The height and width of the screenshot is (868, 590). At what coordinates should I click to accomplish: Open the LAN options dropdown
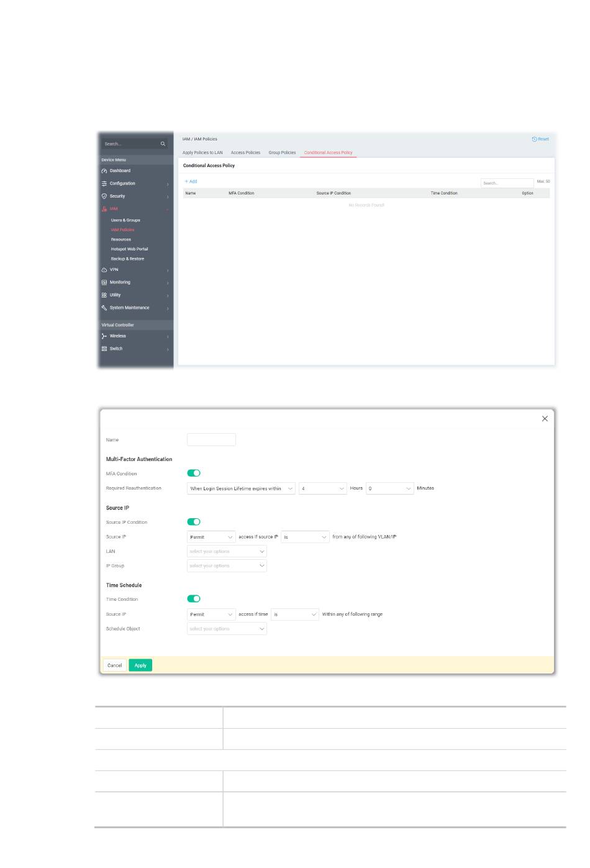point(227,551)
